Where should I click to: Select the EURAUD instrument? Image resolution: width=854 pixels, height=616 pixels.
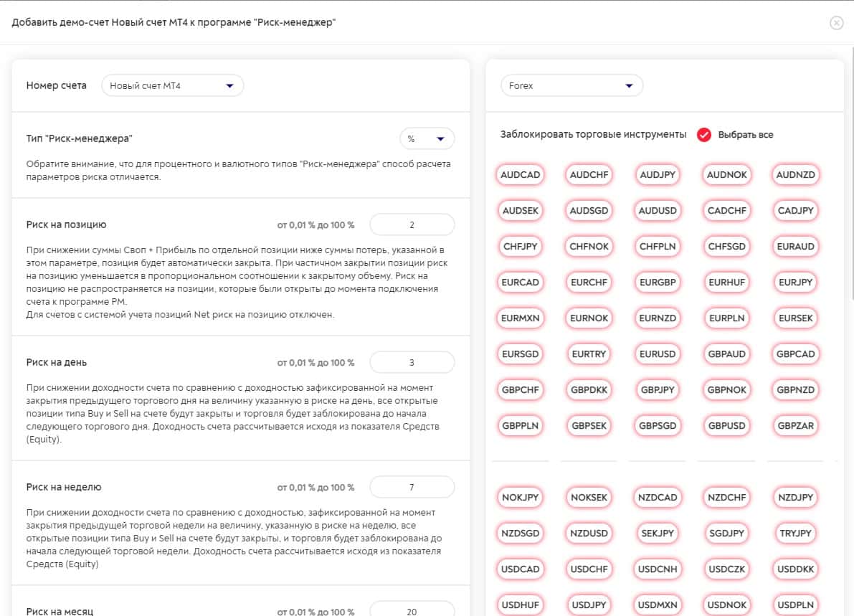click(x=795, y=247)
